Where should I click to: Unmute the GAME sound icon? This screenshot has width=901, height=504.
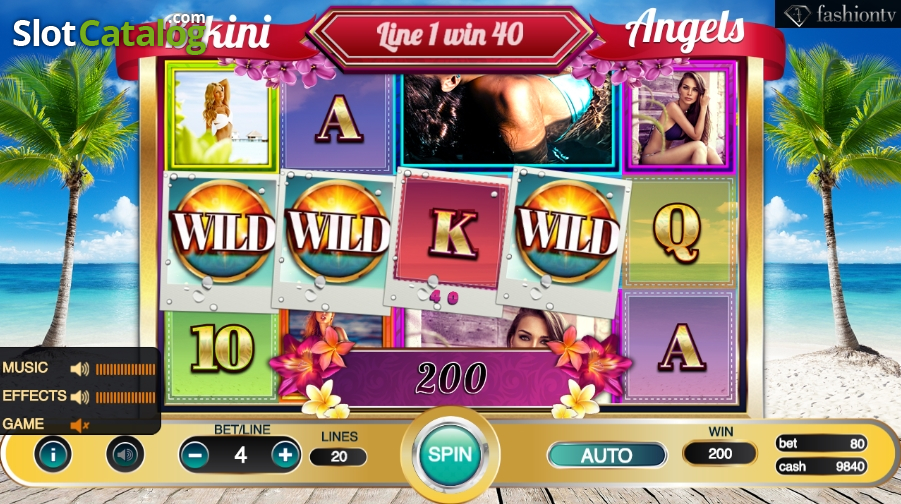(x=79, y=425)
